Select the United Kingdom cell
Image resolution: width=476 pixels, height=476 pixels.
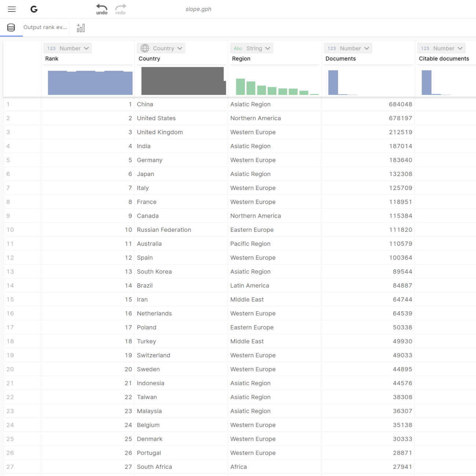click(181, 132)
